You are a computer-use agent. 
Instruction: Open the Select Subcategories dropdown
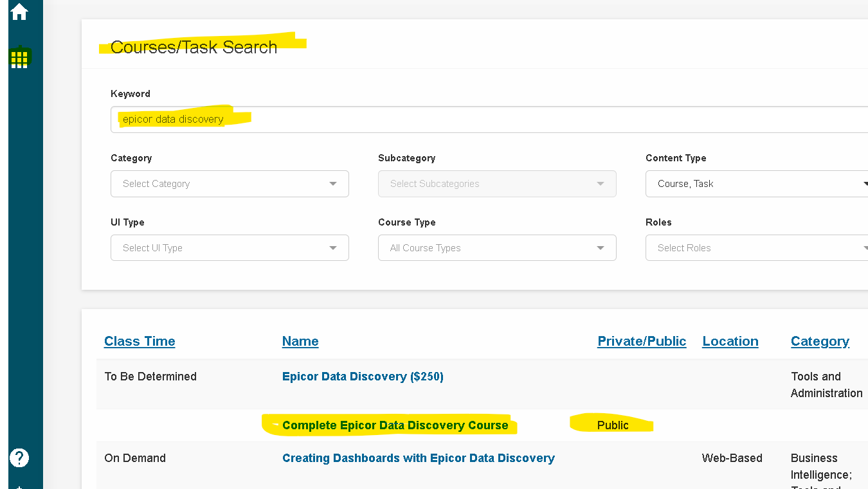[x=497, y=184]
